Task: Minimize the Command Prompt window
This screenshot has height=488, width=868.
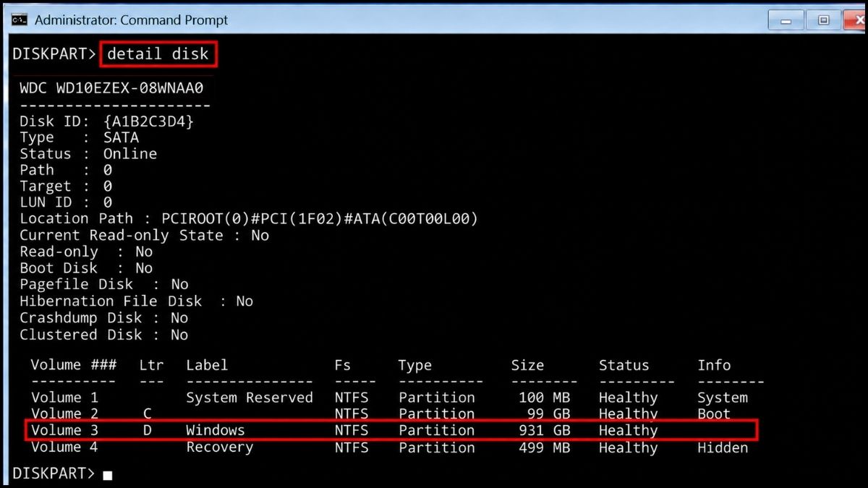Action: [786, 20]
